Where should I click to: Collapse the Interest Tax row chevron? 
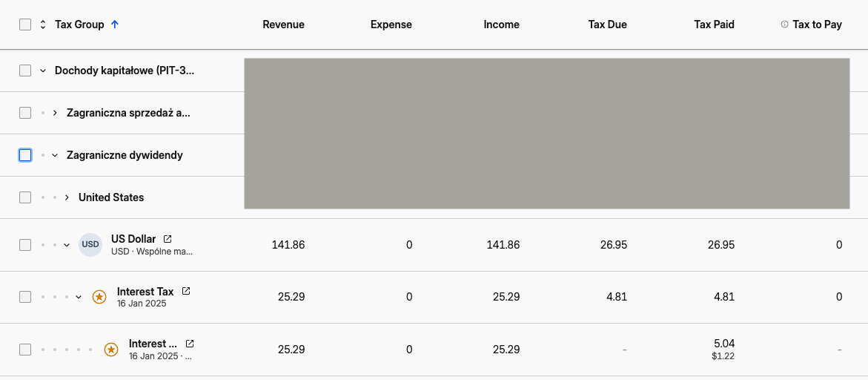tap(79, 297)
